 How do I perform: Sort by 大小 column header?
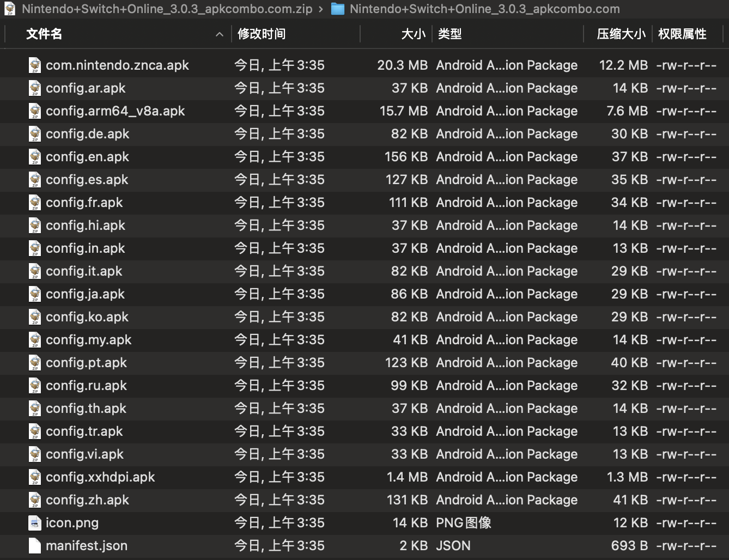[413, 34]
